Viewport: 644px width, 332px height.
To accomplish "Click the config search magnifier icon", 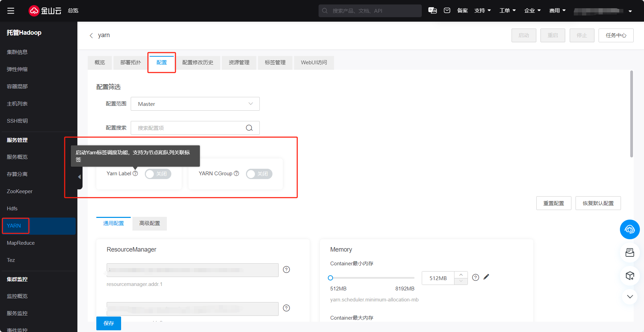I will click(249, 128).
